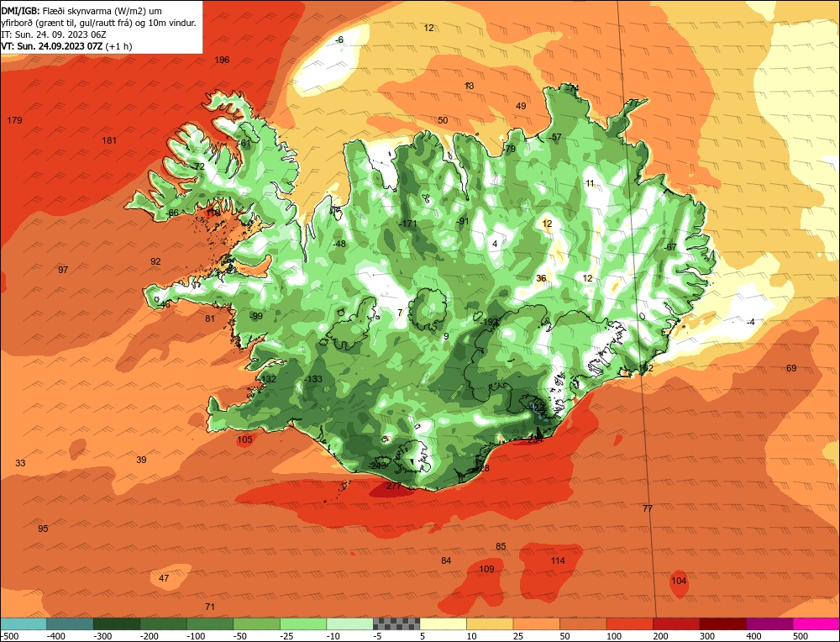This screenshot has height=642, width=840.
Task: Click the flux value -171 in north Iceland
Action: click(x=407, y=224)
